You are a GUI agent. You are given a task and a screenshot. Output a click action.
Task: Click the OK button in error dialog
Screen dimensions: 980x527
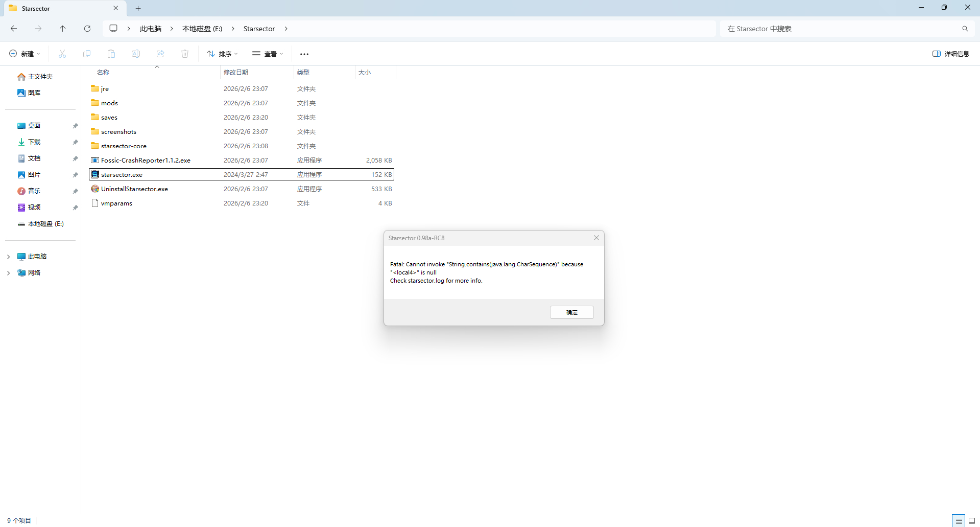pyautogui.click(x=571, y=312)
